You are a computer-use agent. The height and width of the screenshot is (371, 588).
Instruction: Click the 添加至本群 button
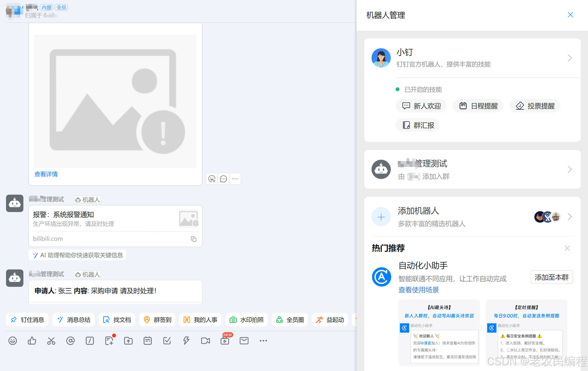(551, 277)
